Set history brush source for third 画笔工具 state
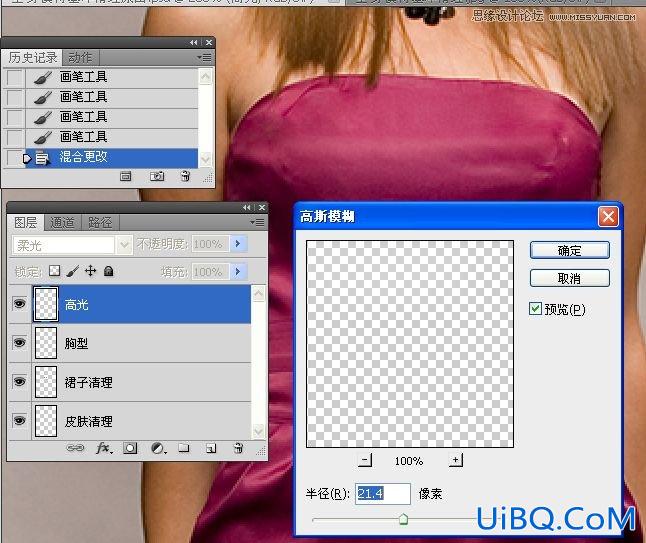 click(14, 117)
